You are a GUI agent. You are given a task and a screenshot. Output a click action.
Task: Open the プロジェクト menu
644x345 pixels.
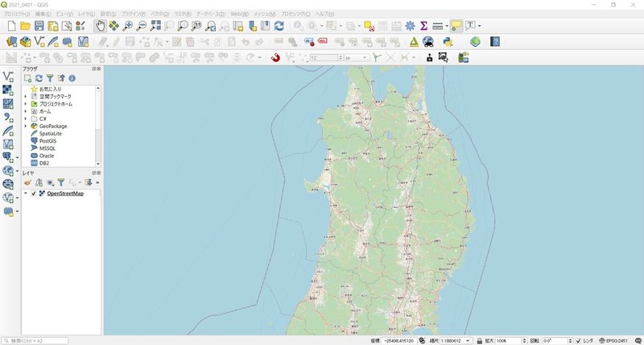(x=16, y=14)
